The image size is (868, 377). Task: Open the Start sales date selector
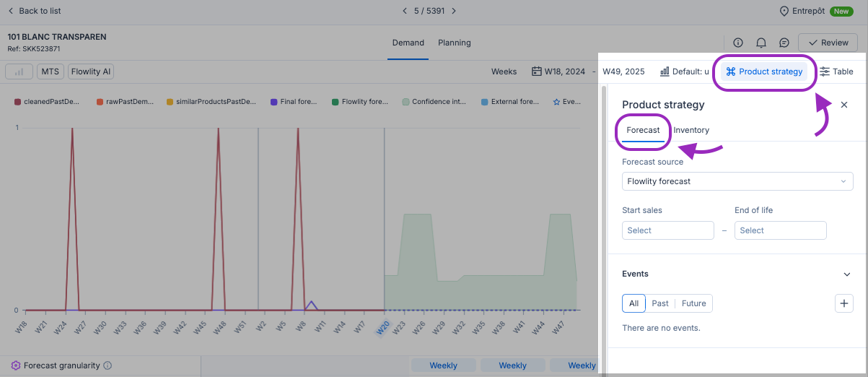tap(667, 230)
